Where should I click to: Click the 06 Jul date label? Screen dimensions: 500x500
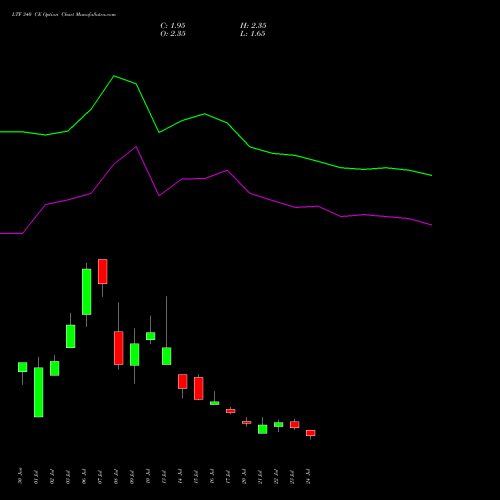point(84,476)
